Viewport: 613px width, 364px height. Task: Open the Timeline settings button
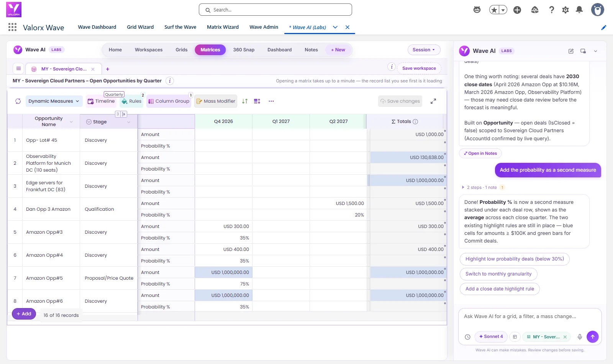[101, 101]
